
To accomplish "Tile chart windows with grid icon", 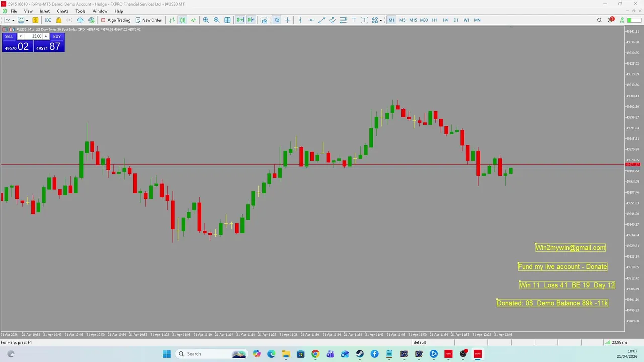I will (227, 20).
